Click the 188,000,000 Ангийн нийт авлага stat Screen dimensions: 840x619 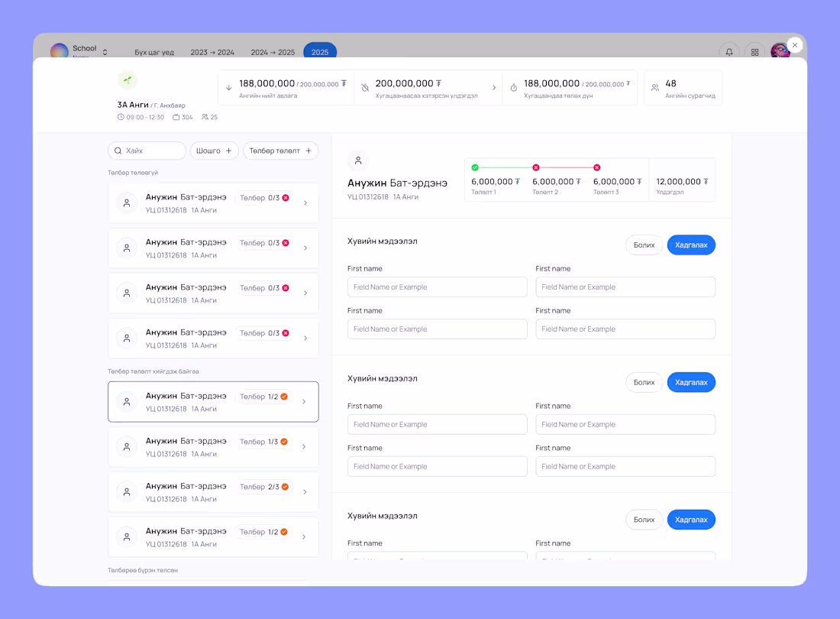click(x=286, y=88)
